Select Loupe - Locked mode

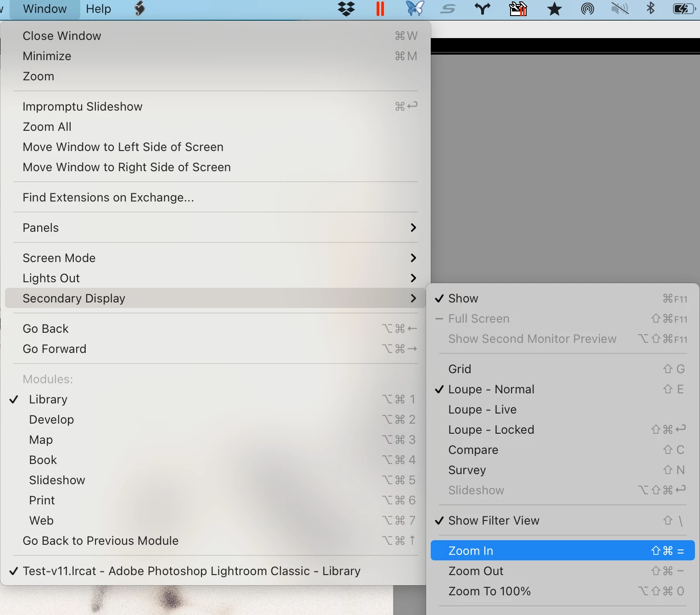563,430
